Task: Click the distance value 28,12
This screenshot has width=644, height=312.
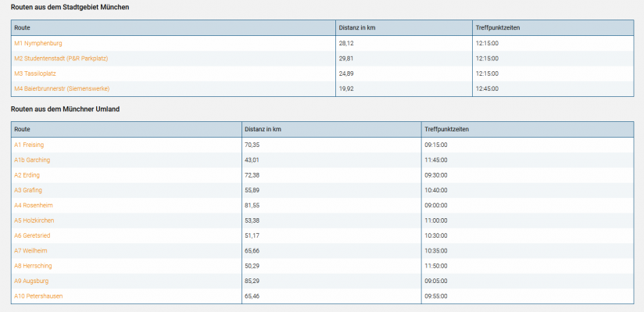Action: point(346,43)
